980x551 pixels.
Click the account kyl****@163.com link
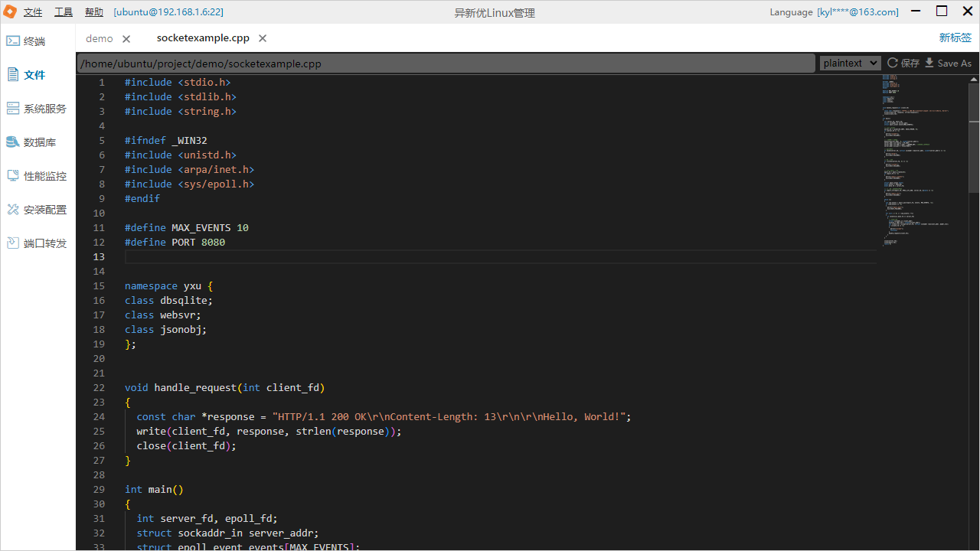[x=858, y=12]
